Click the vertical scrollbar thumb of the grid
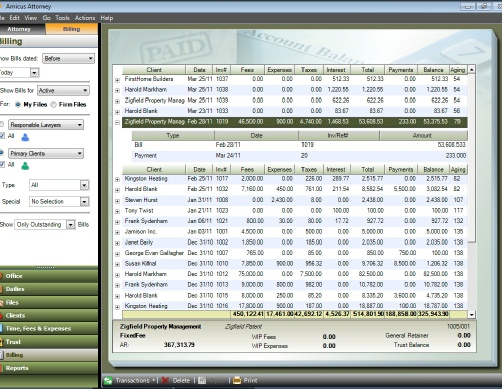 pos(471,158)
